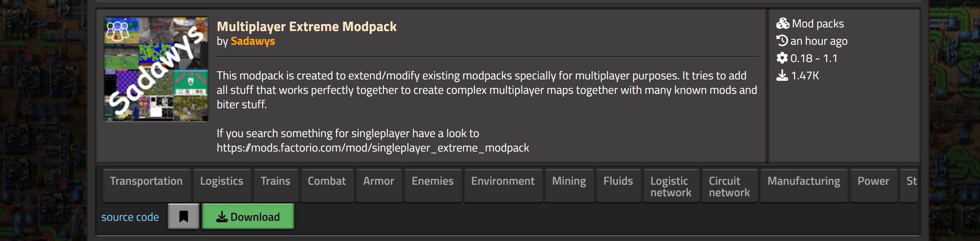Select the Environment tag
980x241 pixels.
[x=503, y=185]
